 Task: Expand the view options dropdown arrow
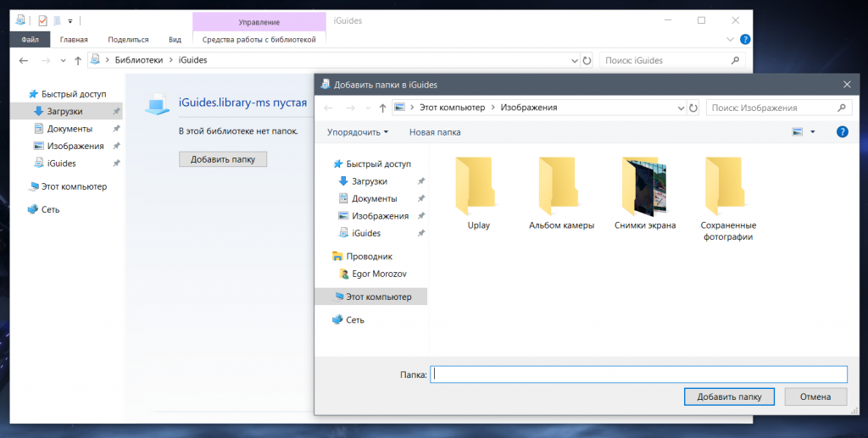812,132
